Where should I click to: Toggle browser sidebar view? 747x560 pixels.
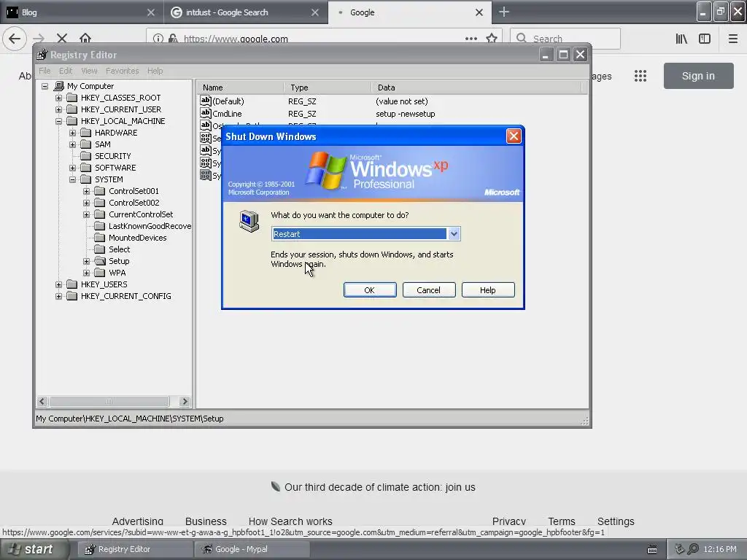tap(705, 39)
